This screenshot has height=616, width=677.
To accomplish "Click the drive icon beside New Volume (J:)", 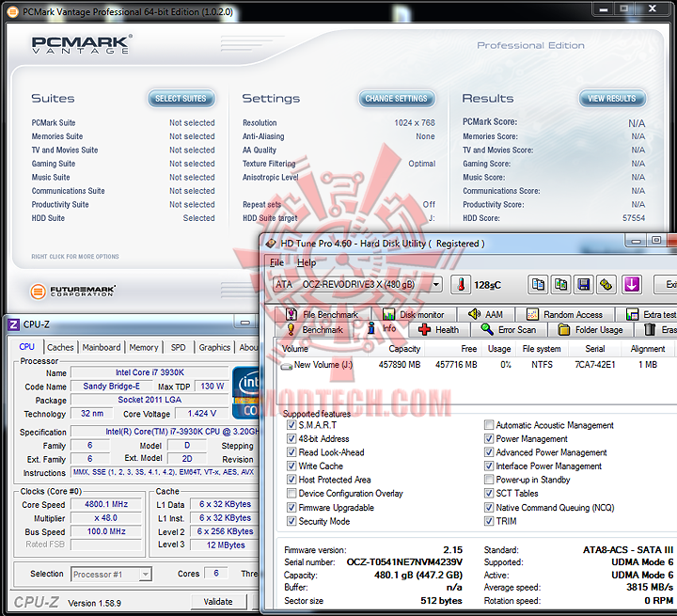I will 286,366.
